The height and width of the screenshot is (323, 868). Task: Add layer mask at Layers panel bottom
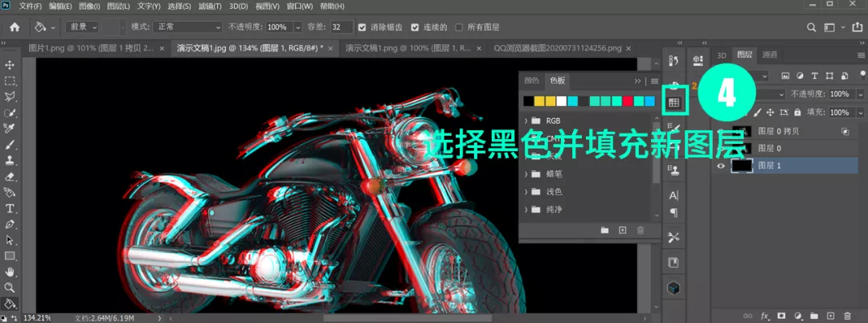[781, 316]
